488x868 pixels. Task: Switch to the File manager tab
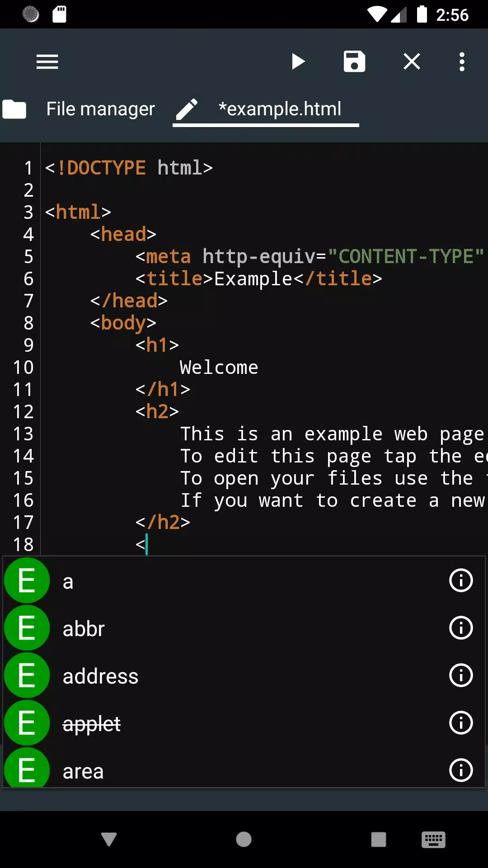pyautogui.click(x=100, y=109)
